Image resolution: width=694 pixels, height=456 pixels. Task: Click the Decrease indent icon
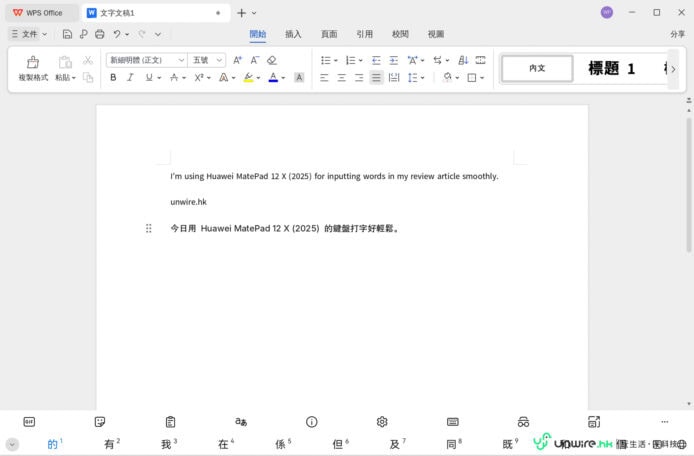tap(376, 60)
